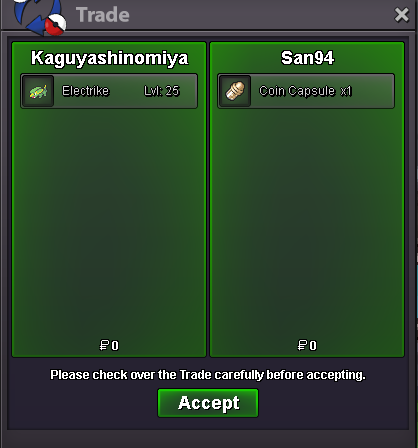Select the Electrike name label
Screen dimensions: 418x448
[x=86, y=91]
